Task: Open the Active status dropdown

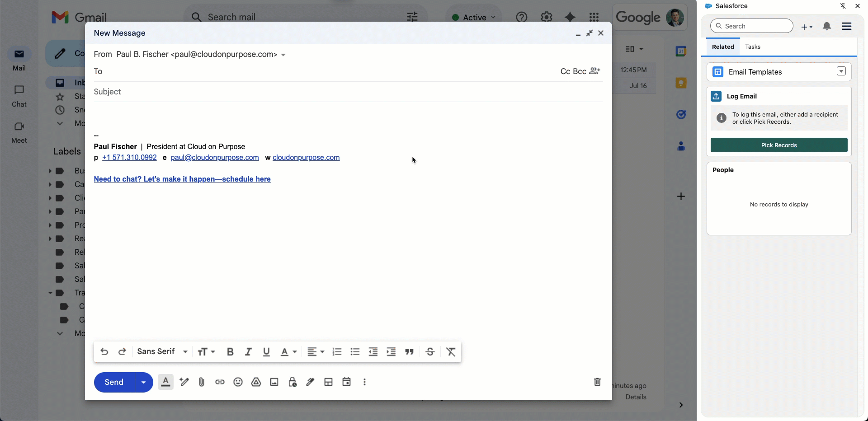Action: [x=474, y=17]
